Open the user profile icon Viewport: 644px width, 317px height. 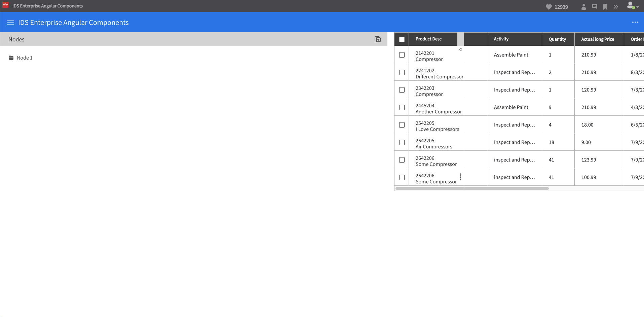[584, 7]
